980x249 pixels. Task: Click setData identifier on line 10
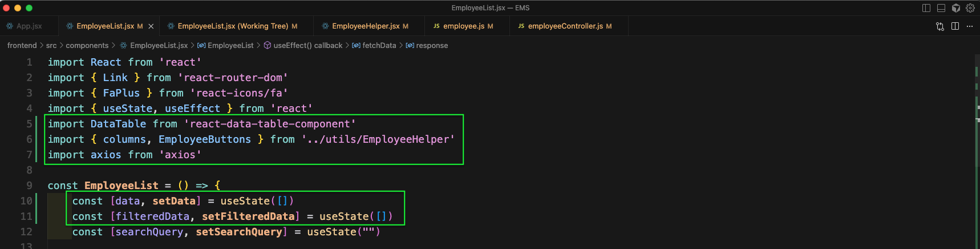coord(174,201)
